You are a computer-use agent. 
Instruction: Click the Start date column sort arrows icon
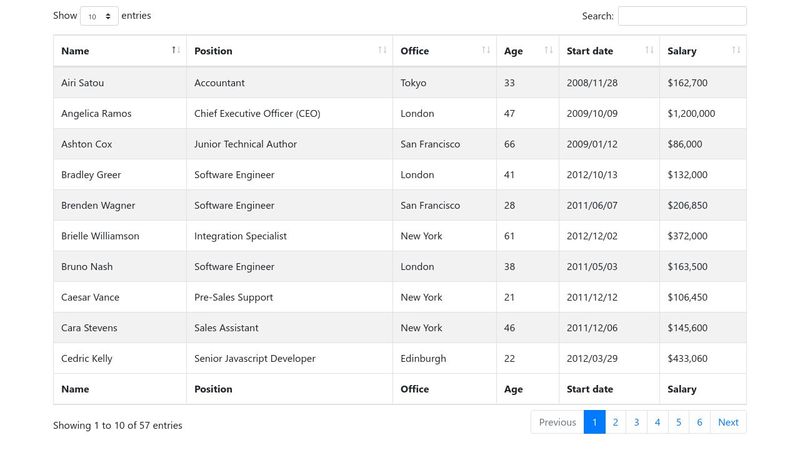649,50
